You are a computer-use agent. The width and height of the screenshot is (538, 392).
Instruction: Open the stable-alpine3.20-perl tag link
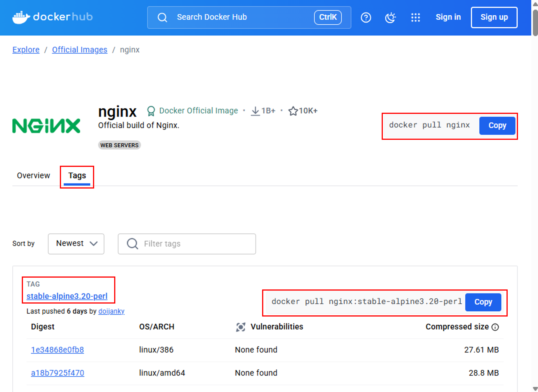[67, 296]
